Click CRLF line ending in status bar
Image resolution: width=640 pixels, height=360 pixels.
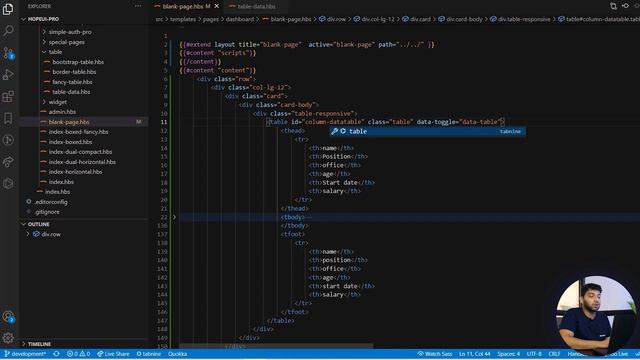554,354
